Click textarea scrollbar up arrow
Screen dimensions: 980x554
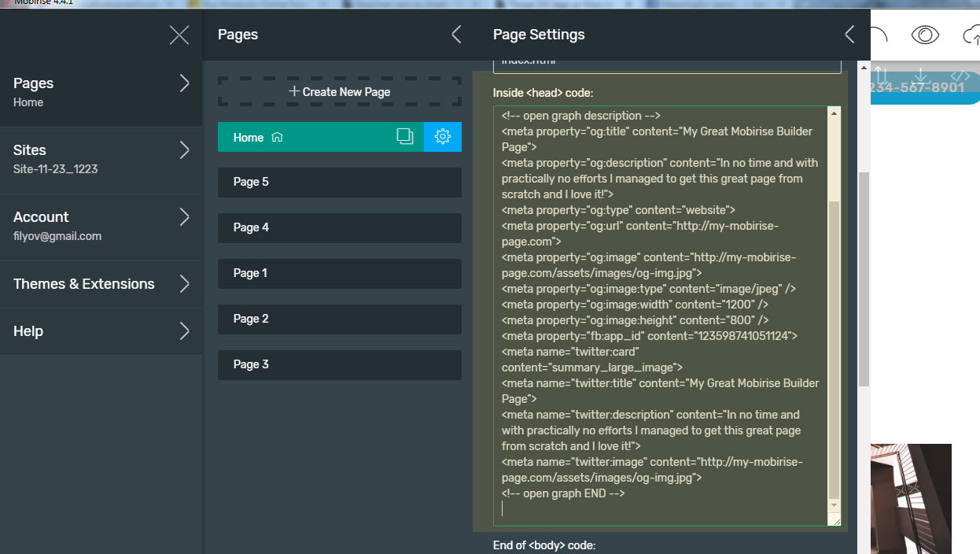834,114
